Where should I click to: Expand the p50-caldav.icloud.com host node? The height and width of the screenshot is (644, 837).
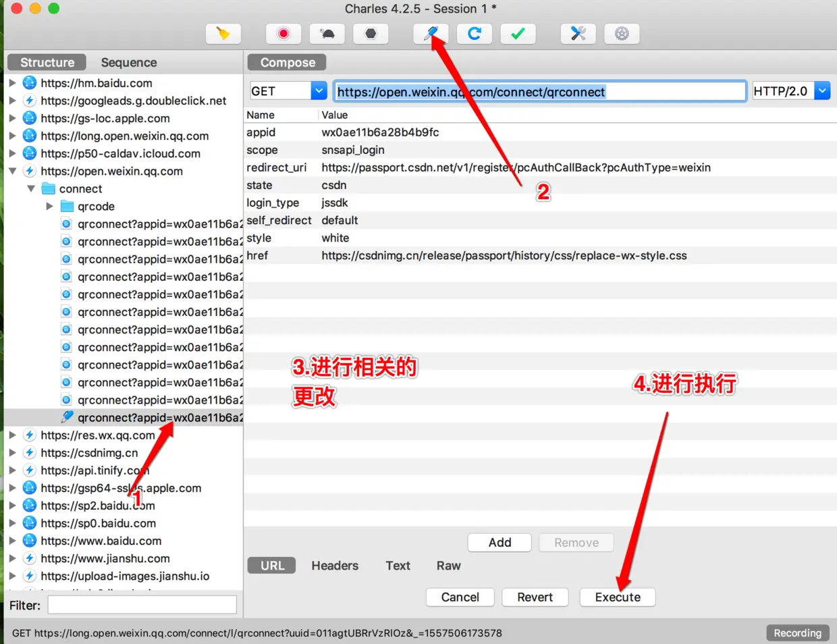[x=12, y=153]
